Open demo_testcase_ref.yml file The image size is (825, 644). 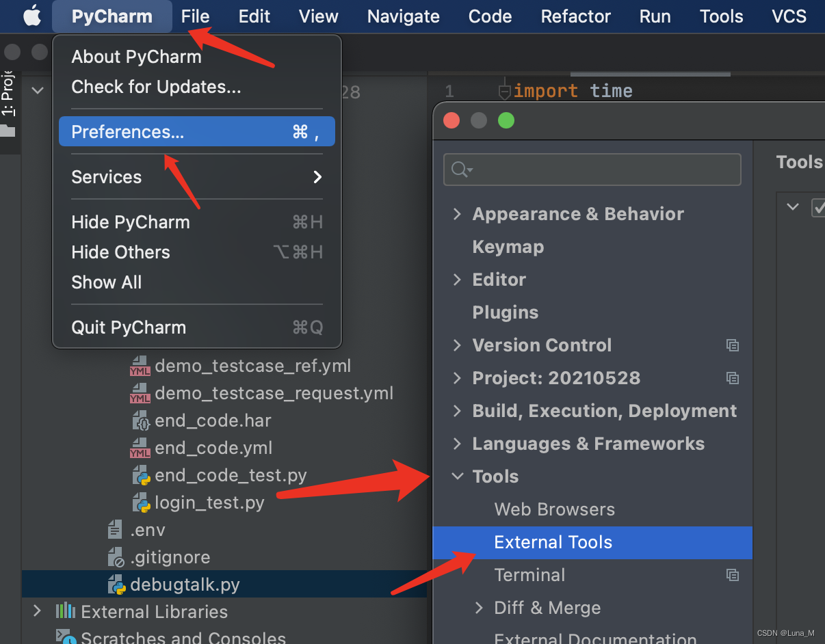(x=253, y=366)
